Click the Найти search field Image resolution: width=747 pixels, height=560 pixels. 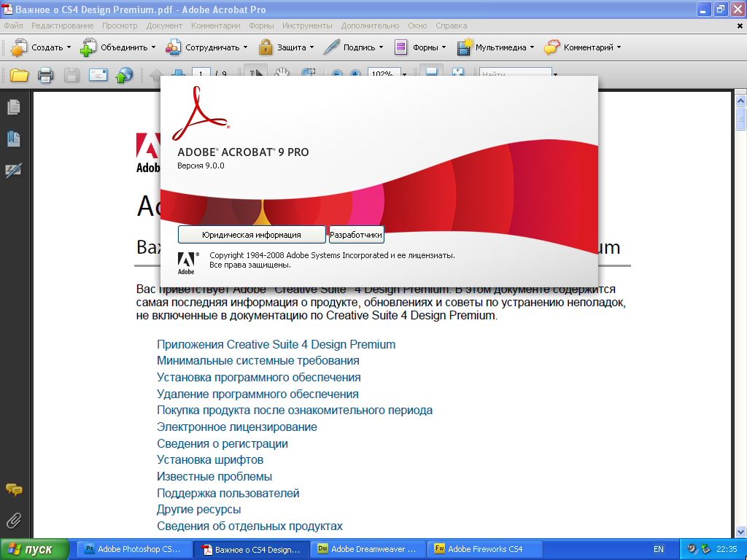coord(516,73)
